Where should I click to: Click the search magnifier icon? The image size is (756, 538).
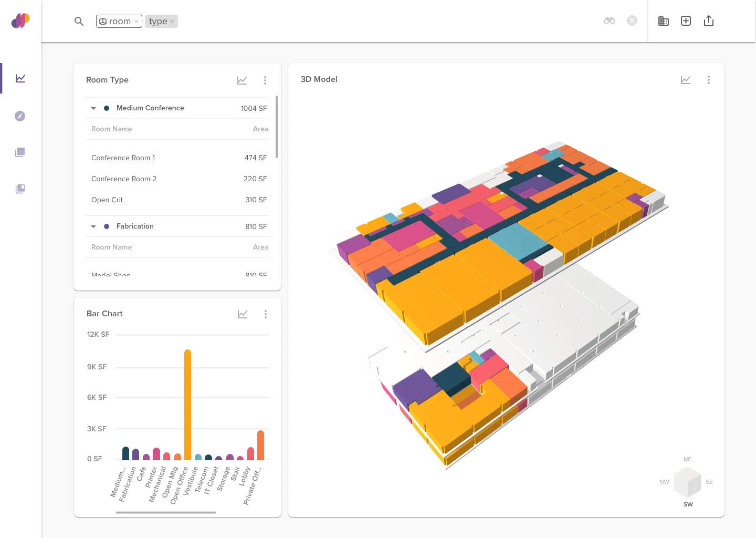(79, 22)
